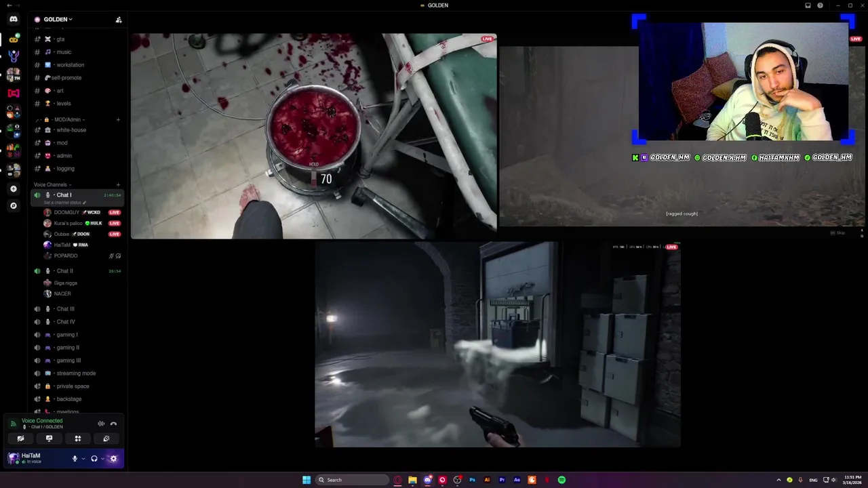This screenshot has width=868, height=488.
Task: Collapse the Voice Channels category
Action: (x=52, y=184)
